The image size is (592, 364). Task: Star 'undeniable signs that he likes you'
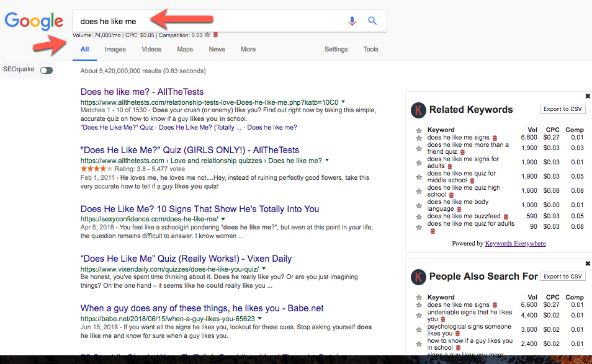(x=419, y=316)
